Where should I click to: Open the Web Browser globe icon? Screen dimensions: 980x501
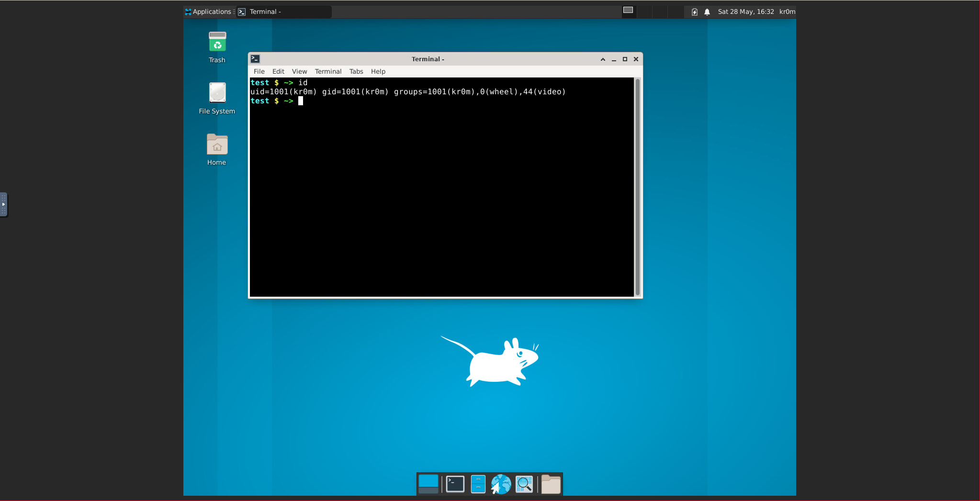pos(501,484)
